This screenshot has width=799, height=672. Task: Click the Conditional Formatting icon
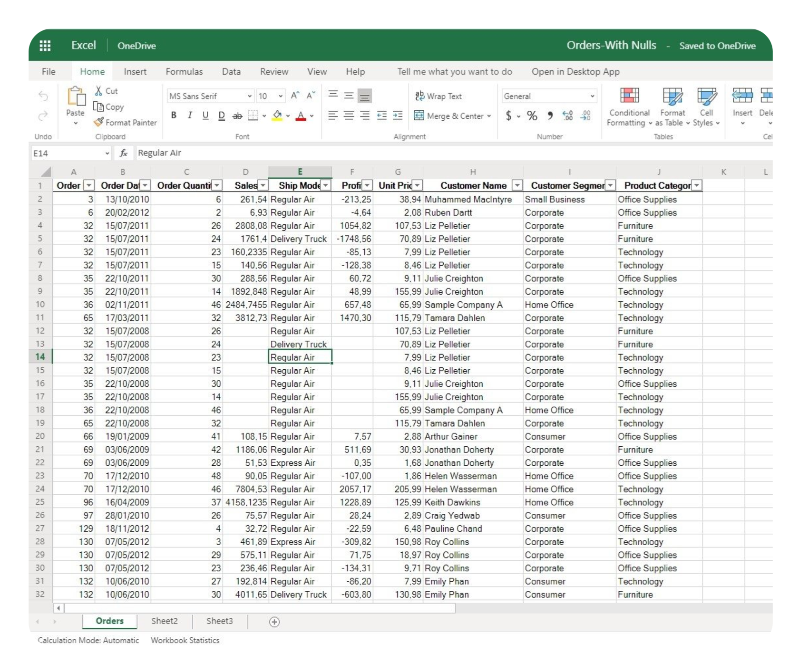pyautogui.click(x=629, y=96)
